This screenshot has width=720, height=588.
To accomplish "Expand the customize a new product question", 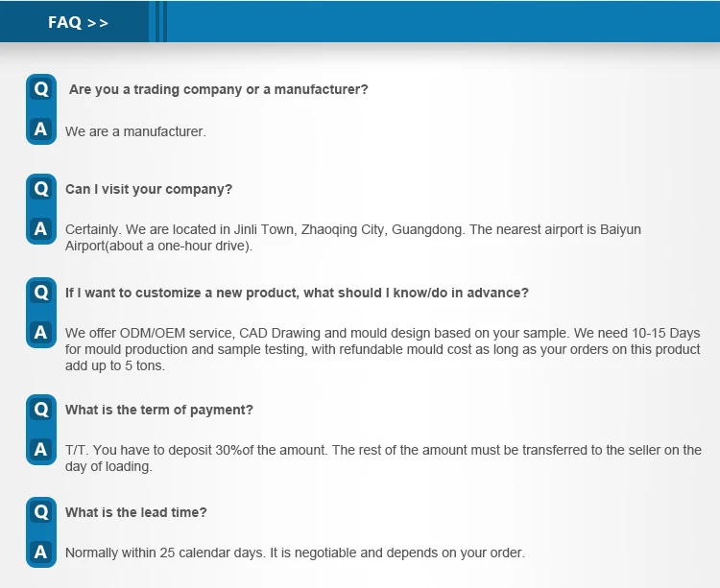I will [x=297, y=293].
